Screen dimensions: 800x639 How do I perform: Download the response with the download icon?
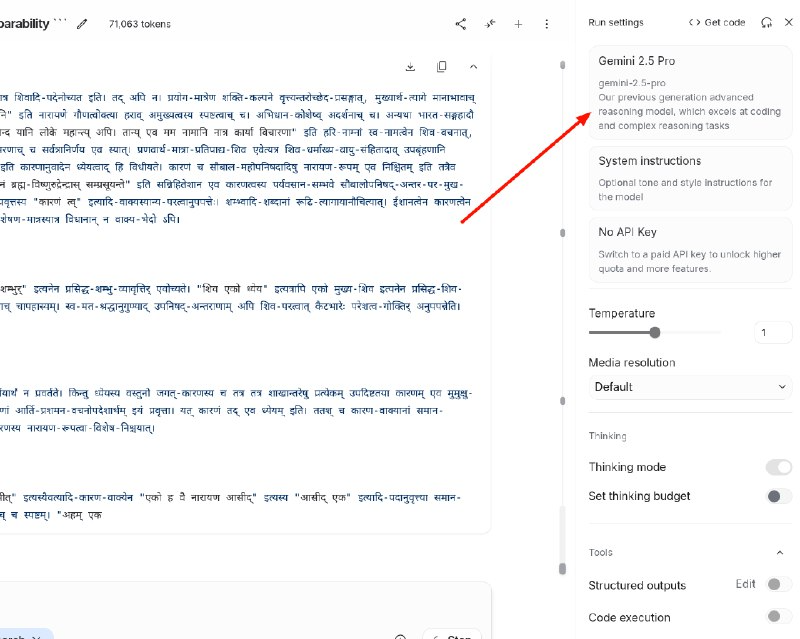pos(410,67)
